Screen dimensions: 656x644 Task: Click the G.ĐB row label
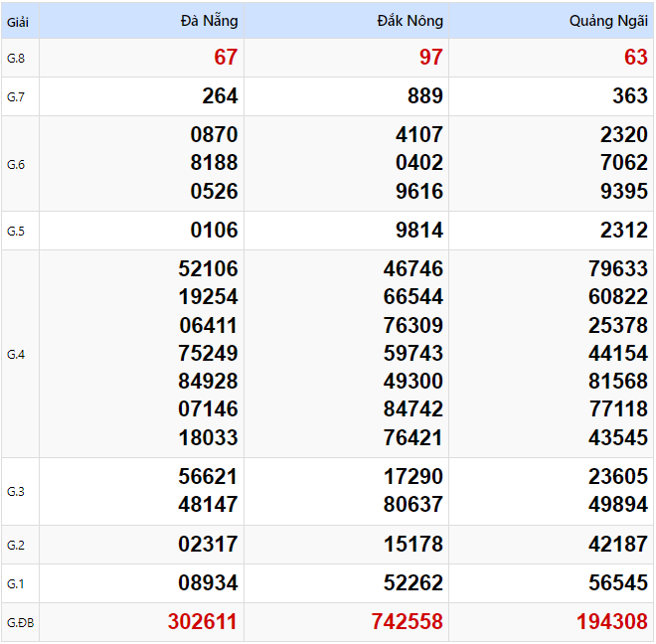pyautogui.click(x=20, y=623)
